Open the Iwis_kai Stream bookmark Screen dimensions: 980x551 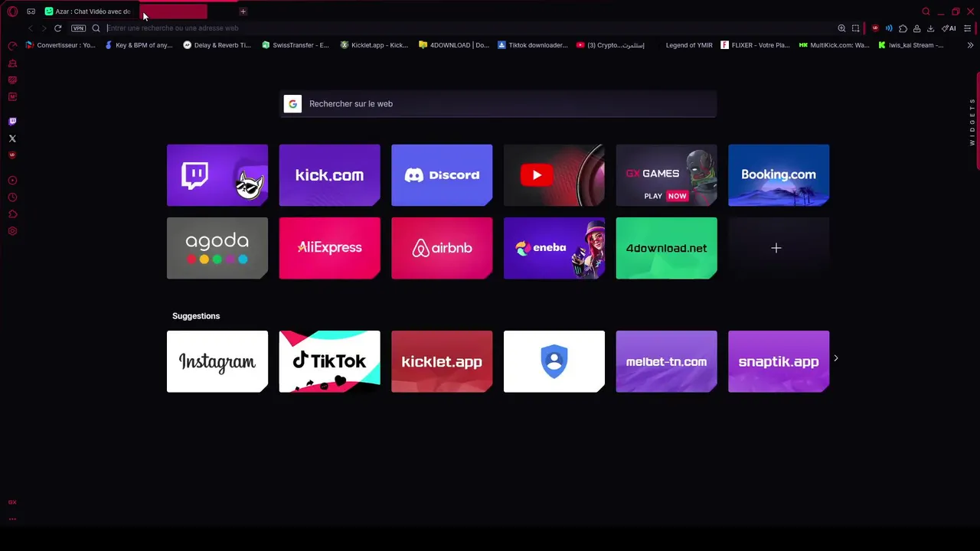pos(910,45)
